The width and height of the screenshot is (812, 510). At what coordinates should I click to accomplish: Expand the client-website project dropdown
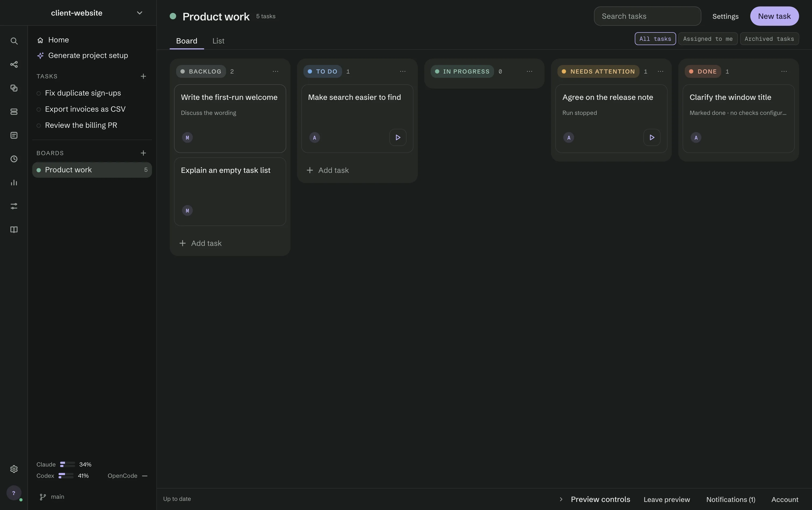point(139,13)
